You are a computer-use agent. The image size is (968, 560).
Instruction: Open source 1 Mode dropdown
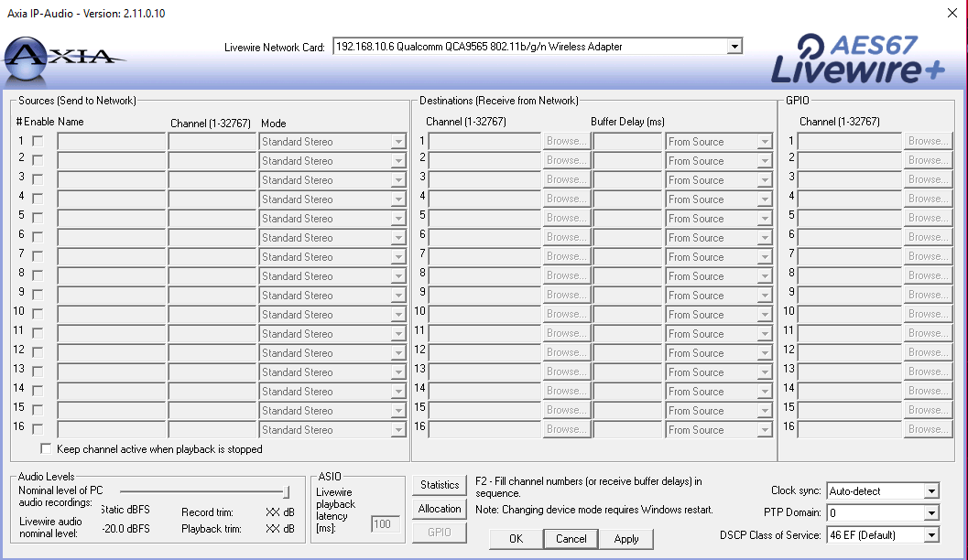398,142
